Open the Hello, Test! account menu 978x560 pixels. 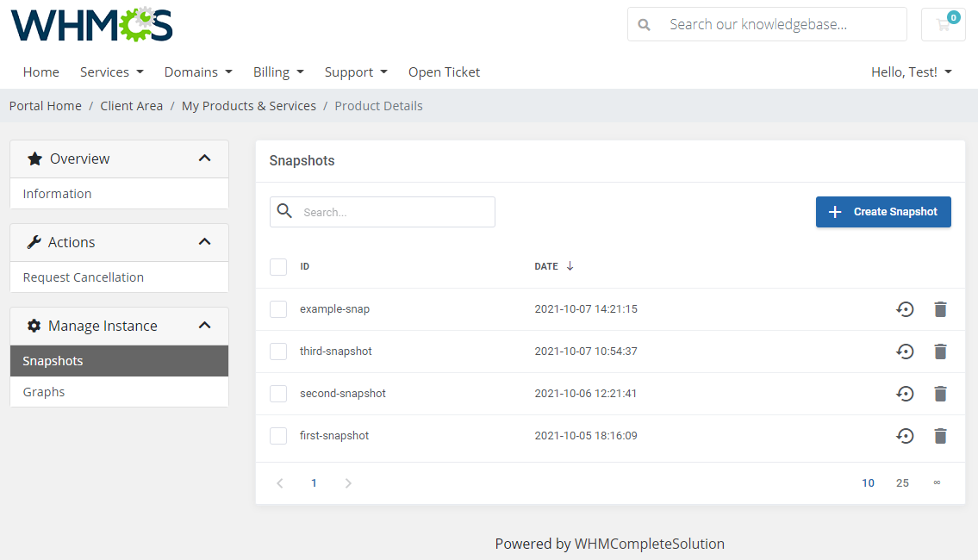coord(912,72)
